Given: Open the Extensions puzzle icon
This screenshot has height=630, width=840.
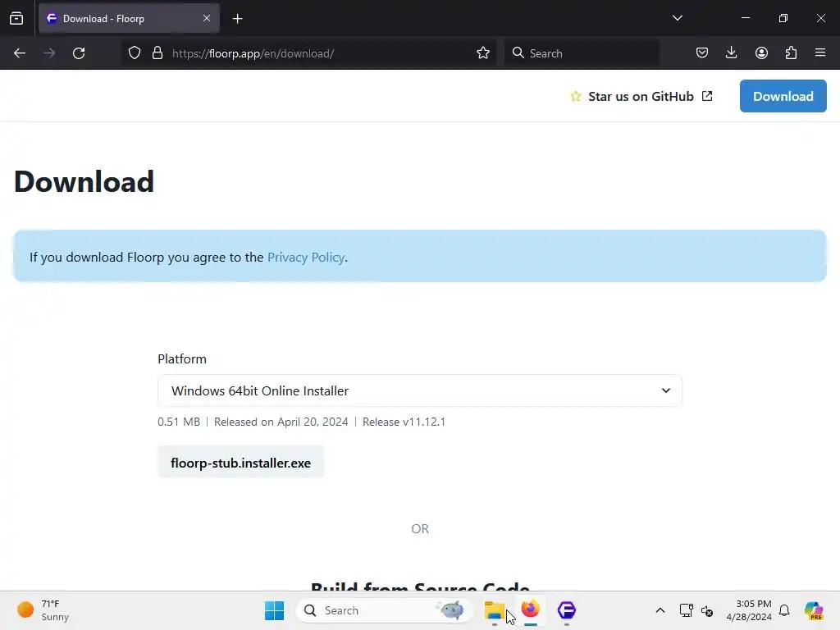Looking at the screenshot, I should pos(791,52).
